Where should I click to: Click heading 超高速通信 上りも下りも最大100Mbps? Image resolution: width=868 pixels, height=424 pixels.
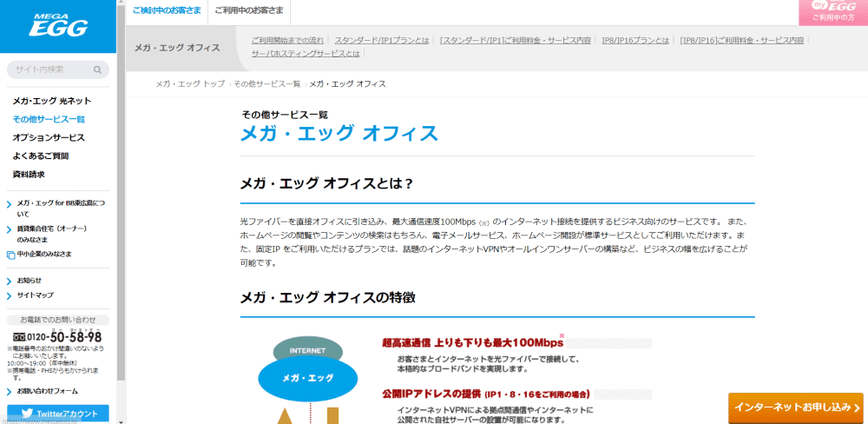point(472,342)
